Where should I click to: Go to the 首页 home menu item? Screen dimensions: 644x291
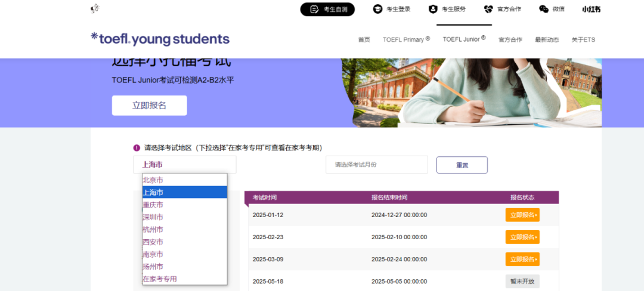click(x=364, y=40)
